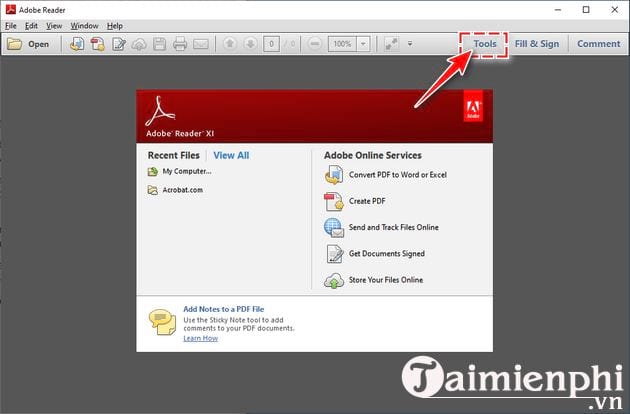Click the Print icon in toolbar
630x414 pixels.
coord(180,44)
